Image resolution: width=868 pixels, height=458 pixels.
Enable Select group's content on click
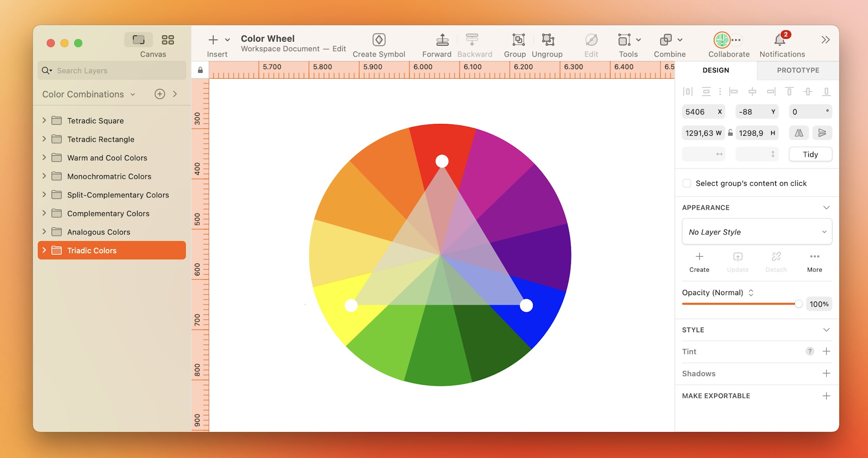coord(687,183)
